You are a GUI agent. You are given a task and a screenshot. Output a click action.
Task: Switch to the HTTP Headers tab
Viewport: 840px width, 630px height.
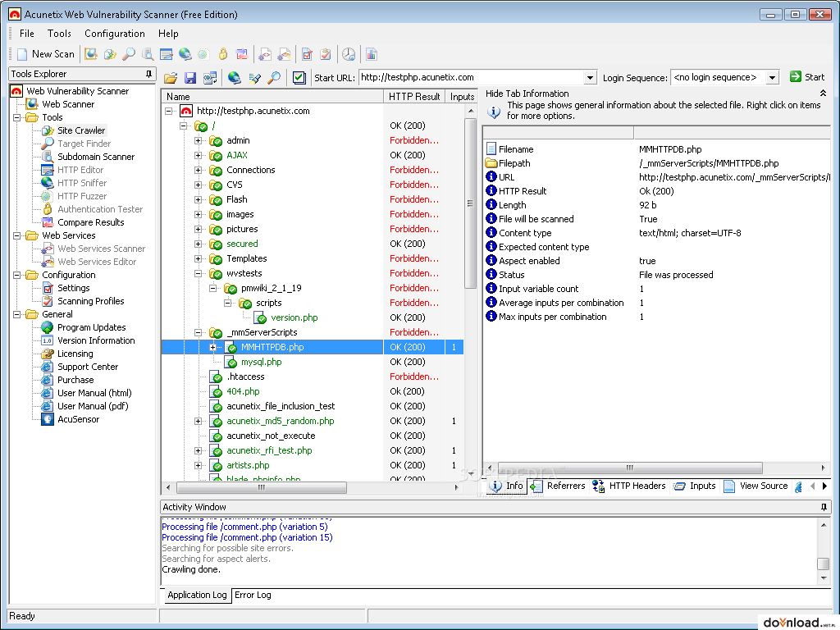click(x=629, y=486)
